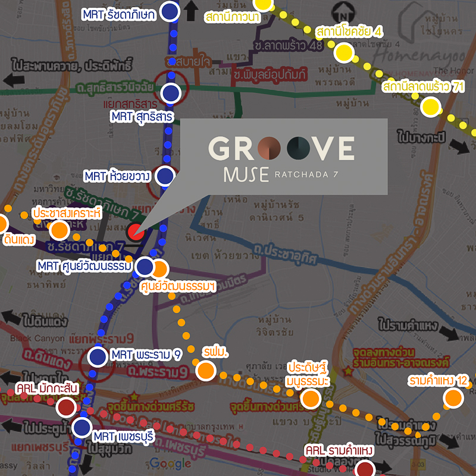Click the ไปสะพานควาย, ประดิพัทธ์ text label
Viewport: 476px width, 476px height.
[x=73, y=65]
